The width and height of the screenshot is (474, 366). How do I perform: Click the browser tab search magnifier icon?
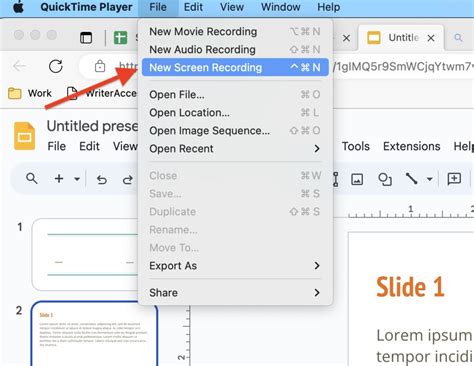(458, 37)
